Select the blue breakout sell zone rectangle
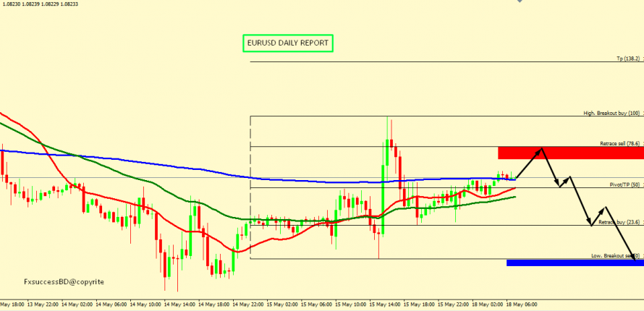 coord(575,263)
